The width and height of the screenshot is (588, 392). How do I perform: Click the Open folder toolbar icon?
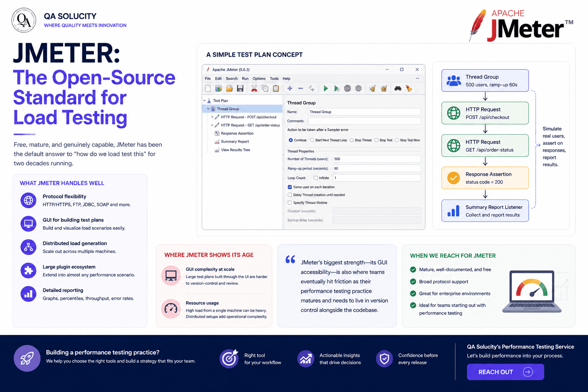(x=229, y=88)
